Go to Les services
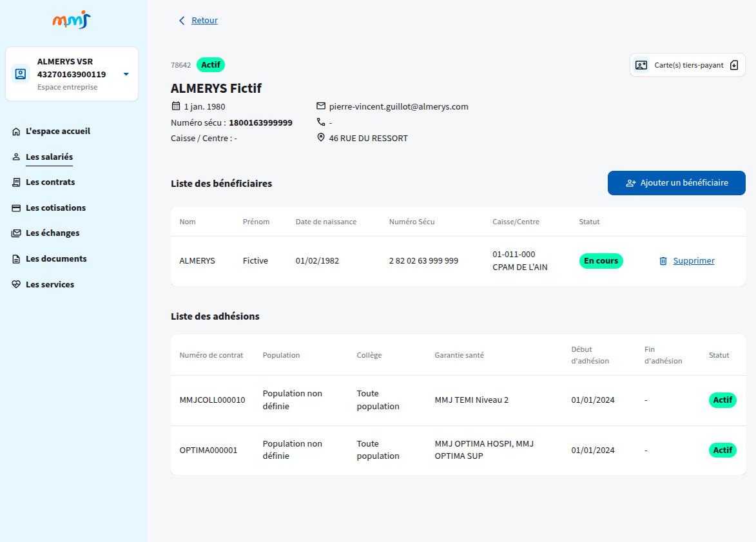This screenshot has height=542, width=756. coord(50,284)
